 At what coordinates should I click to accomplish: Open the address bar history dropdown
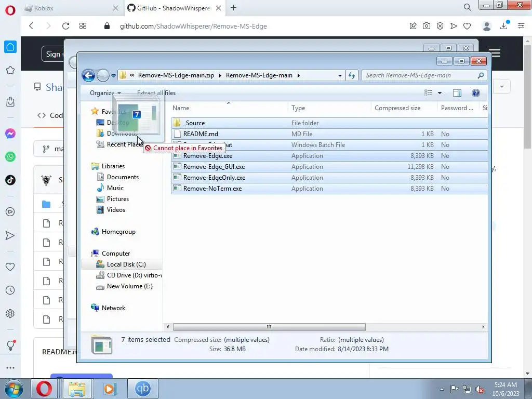[340, 76]
